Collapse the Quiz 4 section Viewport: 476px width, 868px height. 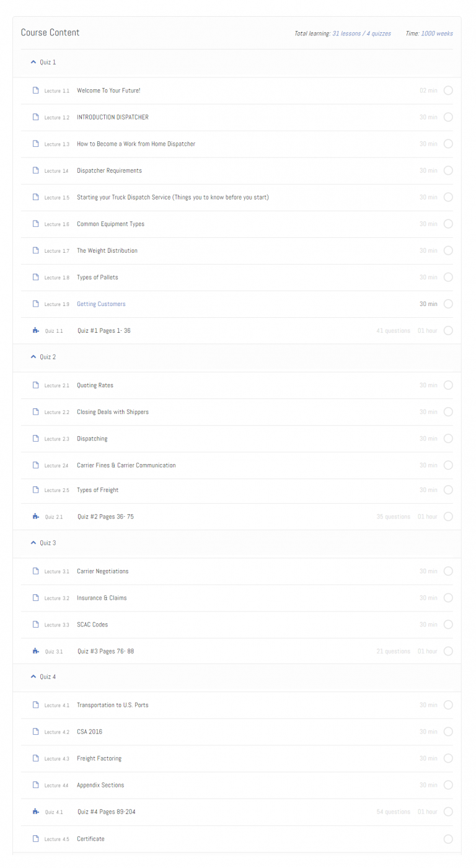pyautogui.click(x=33, y=677)
